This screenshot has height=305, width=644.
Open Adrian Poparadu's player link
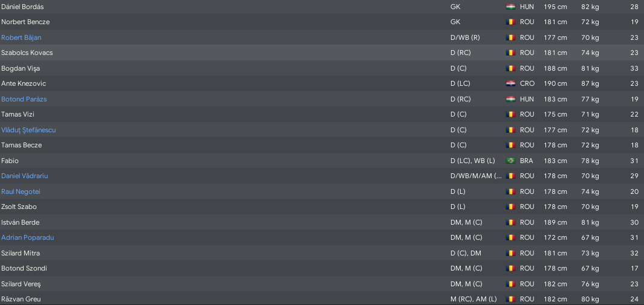click(28, 237)
